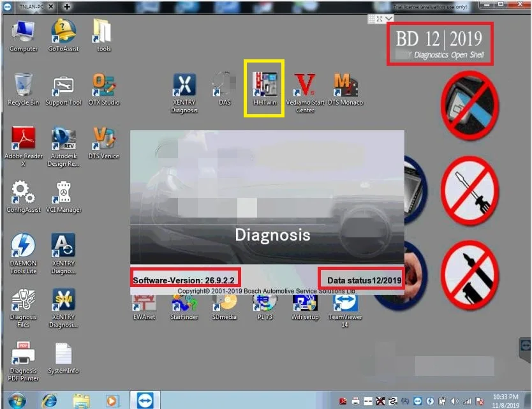This screenshot has height=409, width=532.
Task: Launch ConfigAssist gears icon
Action: tap(23, 197)
